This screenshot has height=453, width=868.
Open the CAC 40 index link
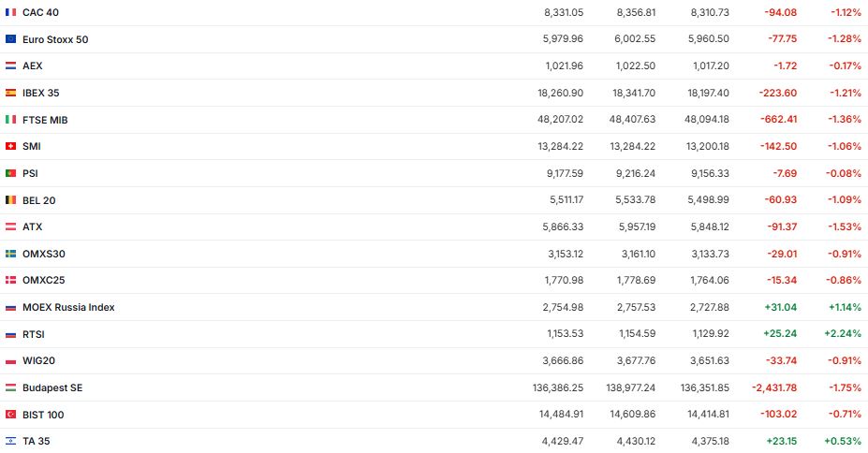pos(40,12)
